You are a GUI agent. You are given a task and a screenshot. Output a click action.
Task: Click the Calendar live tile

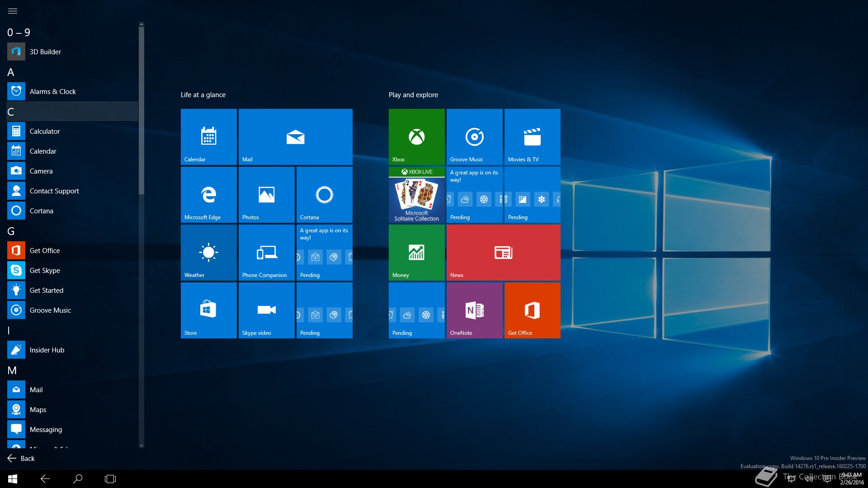209,137
